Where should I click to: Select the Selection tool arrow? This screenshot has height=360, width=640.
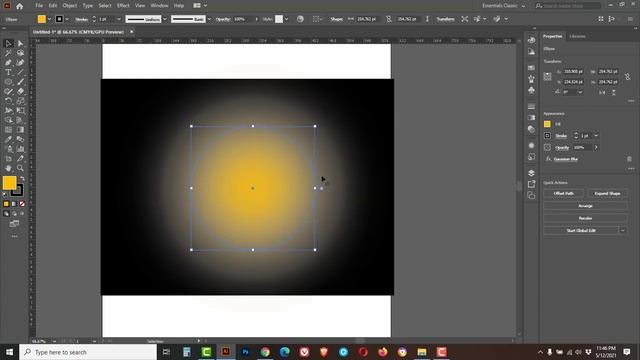pos(8,44)
